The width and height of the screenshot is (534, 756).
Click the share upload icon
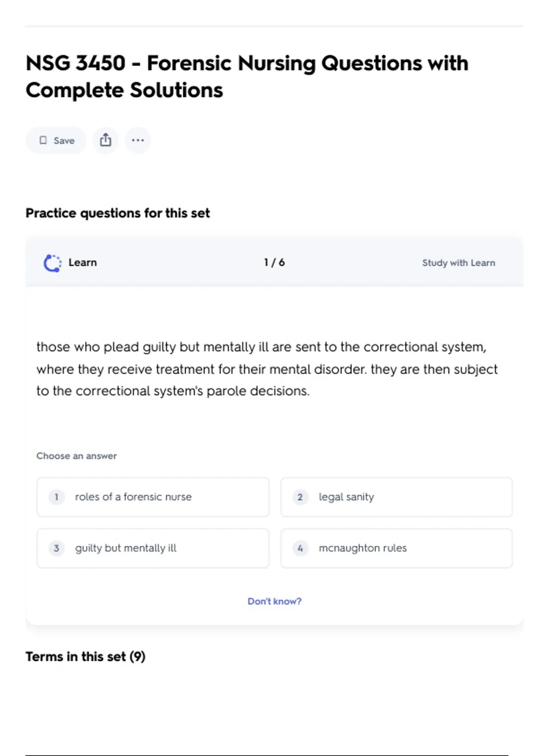click(105, 140)
